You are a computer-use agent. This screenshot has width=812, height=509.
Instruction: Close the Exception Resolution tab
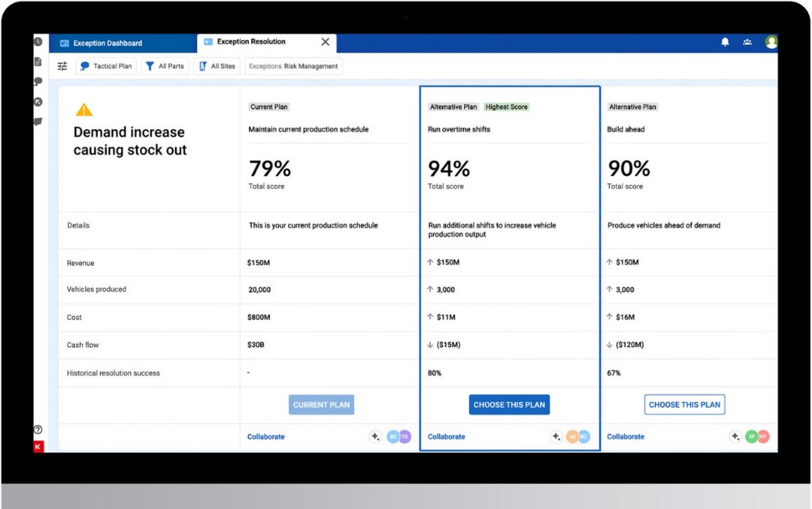[x=325, y=43]
